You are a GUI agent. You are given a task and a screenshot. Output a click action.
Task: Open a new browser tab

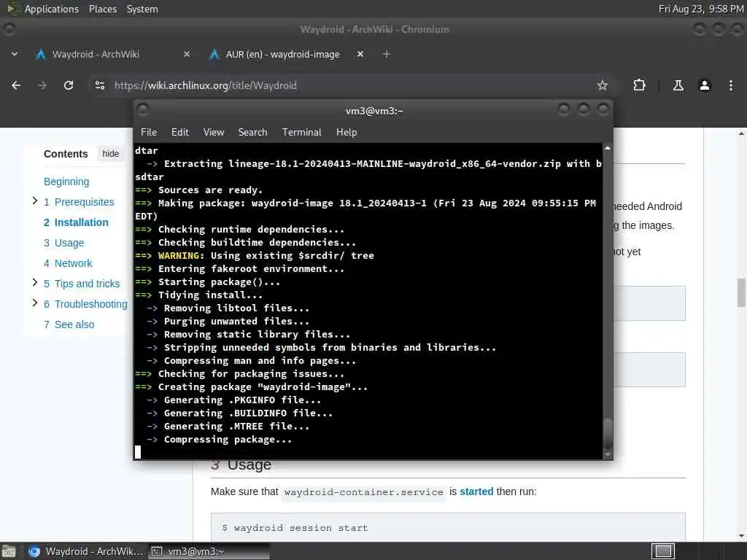point(387,54)
